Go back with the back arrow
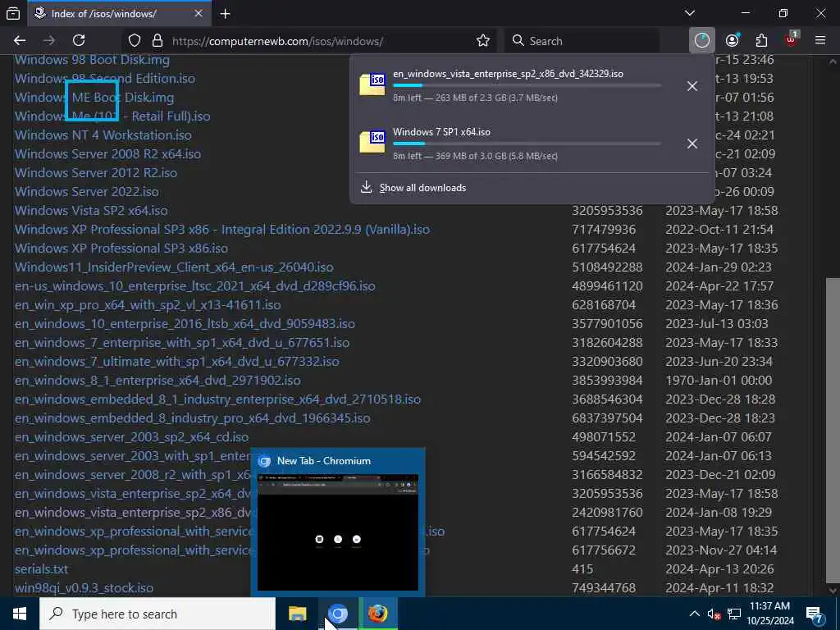This screenshot has height=630, width=840. [x=20, y=41]
